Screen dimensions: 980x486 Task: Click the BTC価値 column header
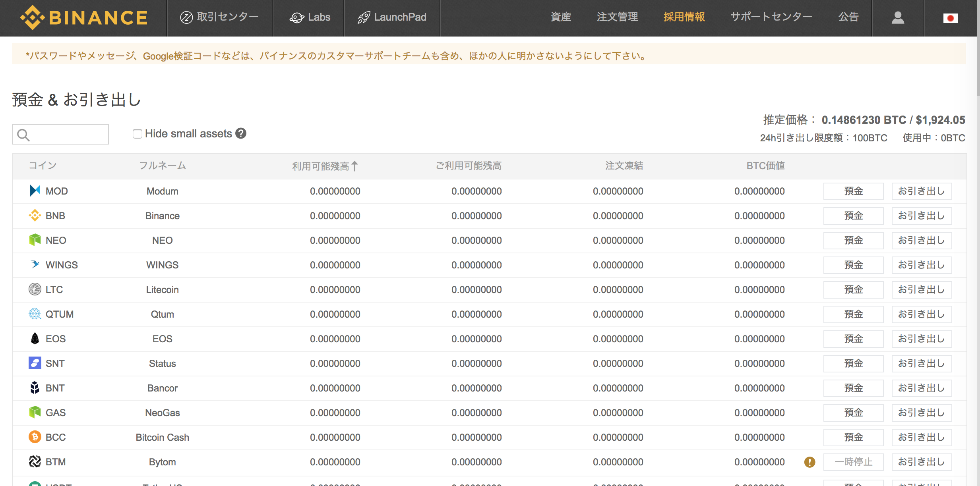pos(765,166)
